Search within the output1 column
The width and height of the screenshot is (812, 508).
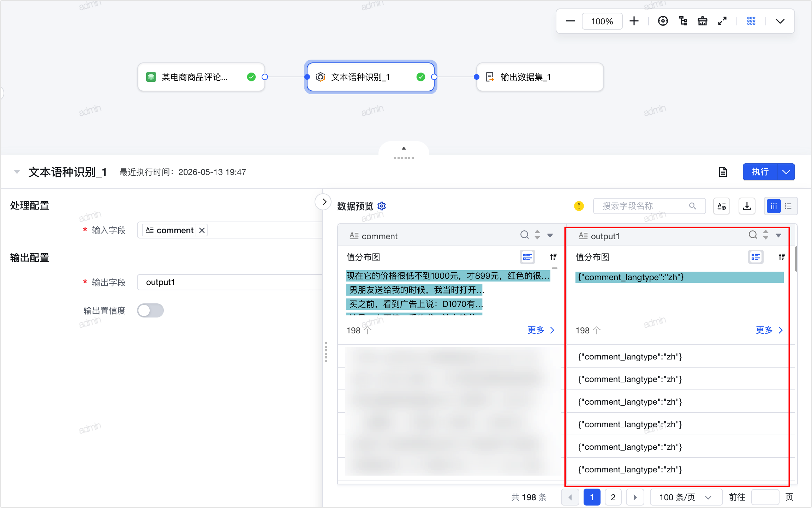(753, 235)
